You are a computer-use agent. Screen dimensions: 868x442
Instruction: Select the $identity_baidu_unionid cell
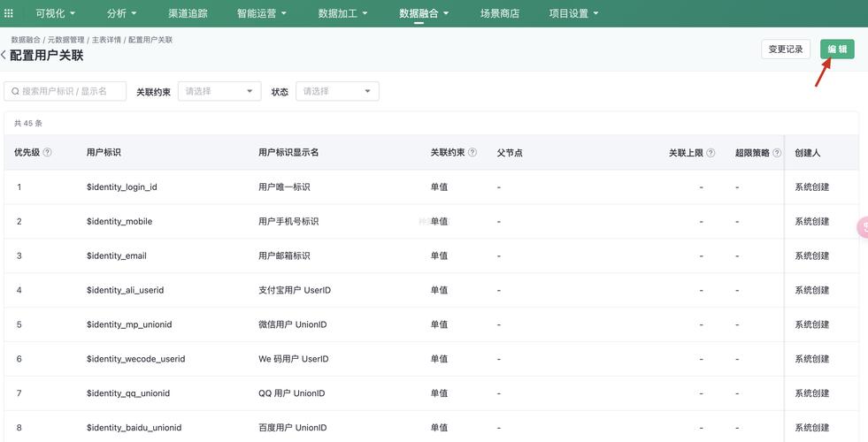point(134,427)
